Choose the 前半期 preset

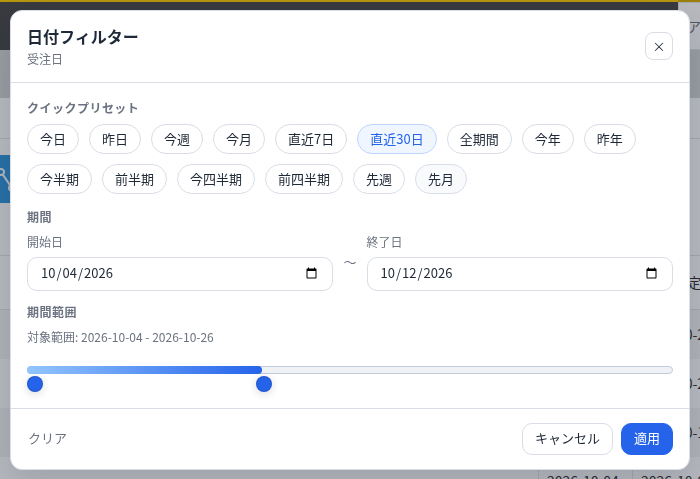click(x=134, y=179)
